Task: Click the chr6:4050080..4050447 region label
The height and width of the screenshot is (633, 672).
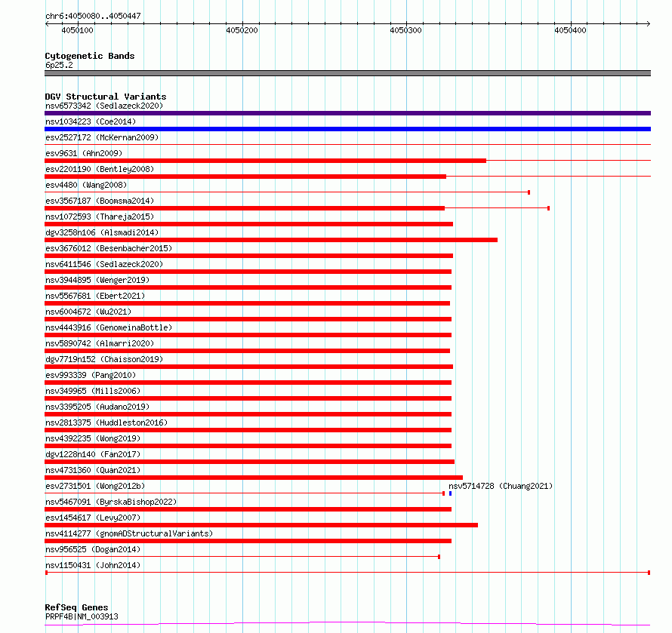Action: pyautogui.click(x=93, y=16)
